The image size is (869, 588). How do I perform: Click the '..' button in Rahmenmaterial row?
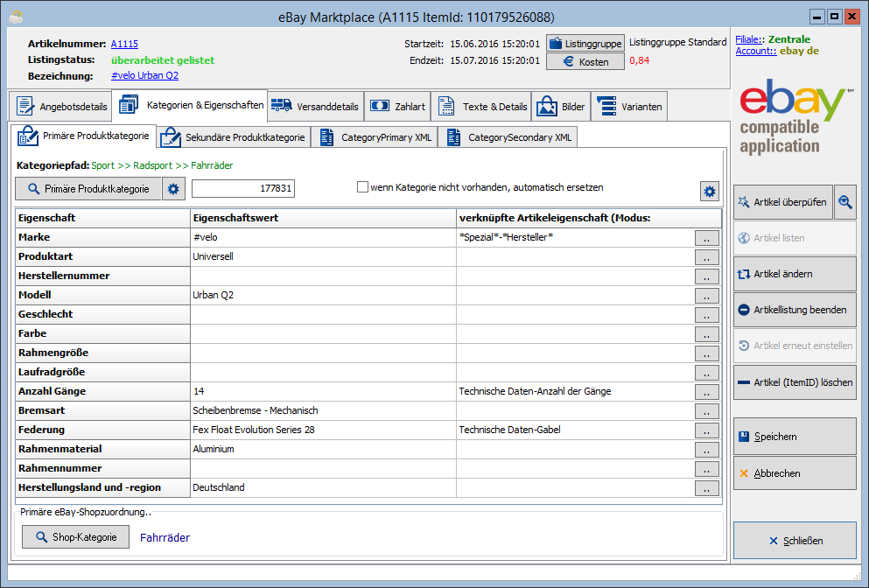click(706, 450)
